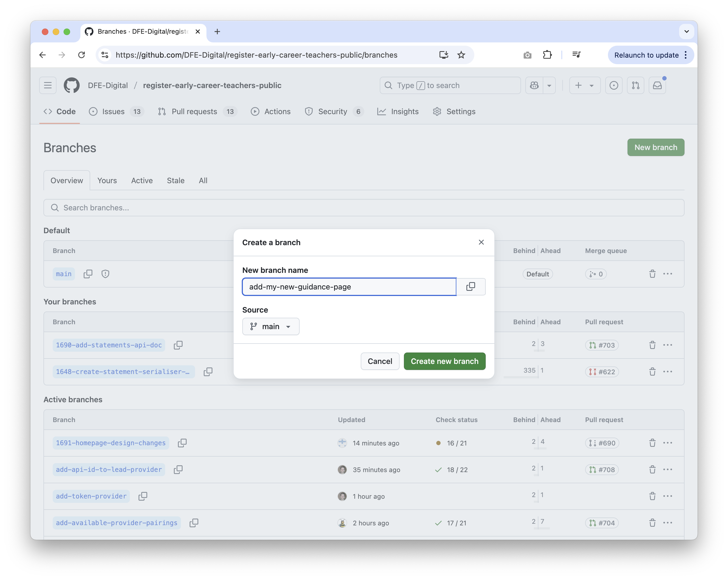Close the Create a branch dialog
This screenshot has height=580, width=728.
481,242
